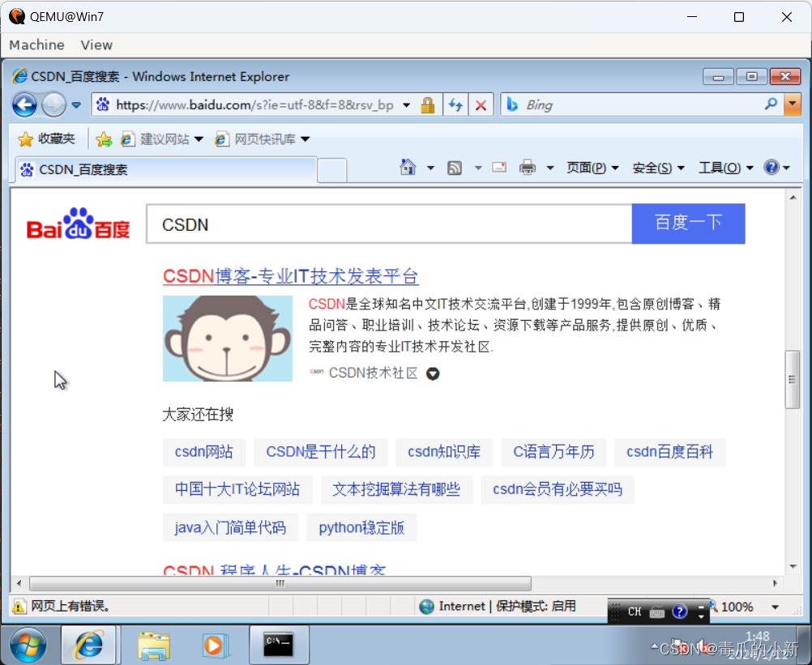Click the vertical scrollbar up arrow
The image size is (812, 665).
pos(793,197)
